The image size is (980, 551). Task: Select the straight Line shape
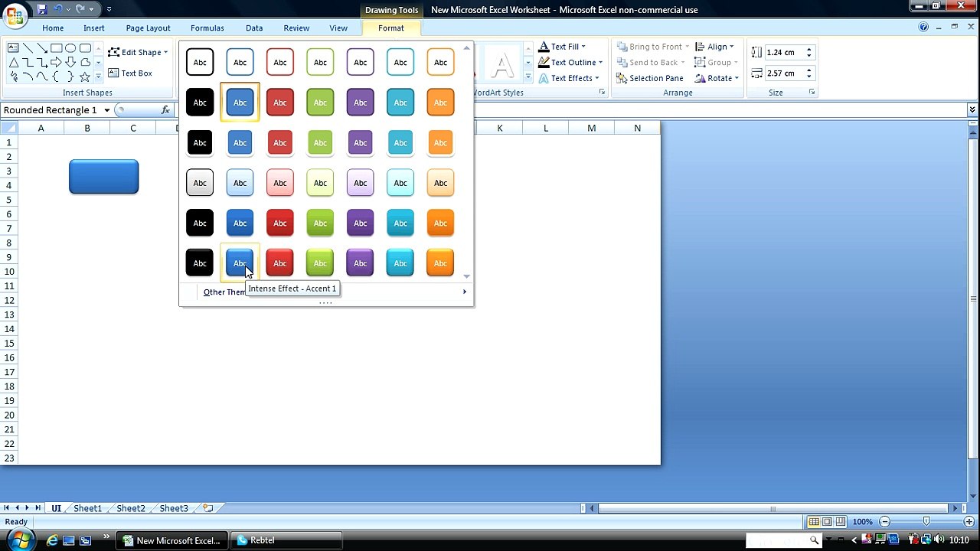coord(28,47)
